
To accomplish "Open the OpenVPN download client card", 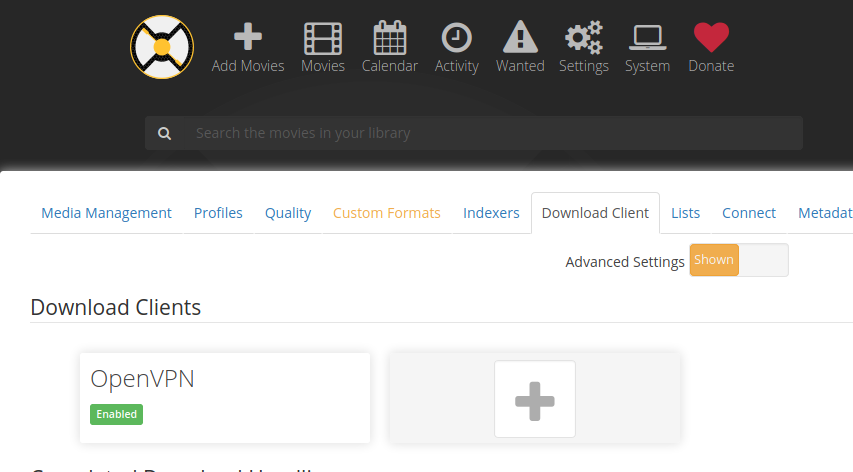I will click(224, 396).
